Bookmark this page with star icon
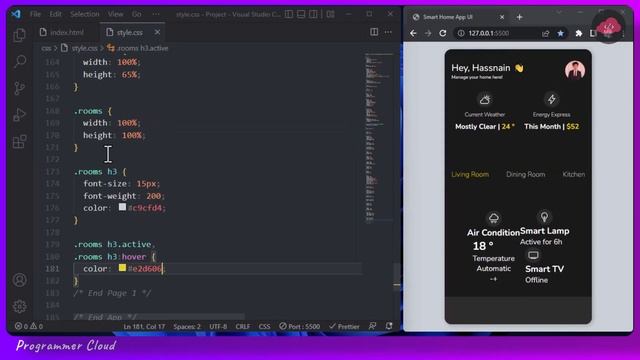The height and width of the screenshot is (360, 640). (x=560, y=33)
